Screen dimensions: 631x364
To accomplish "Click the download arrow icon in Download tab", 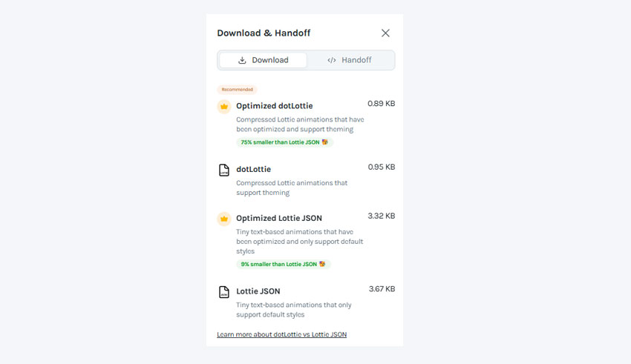I will pos(242,60).
